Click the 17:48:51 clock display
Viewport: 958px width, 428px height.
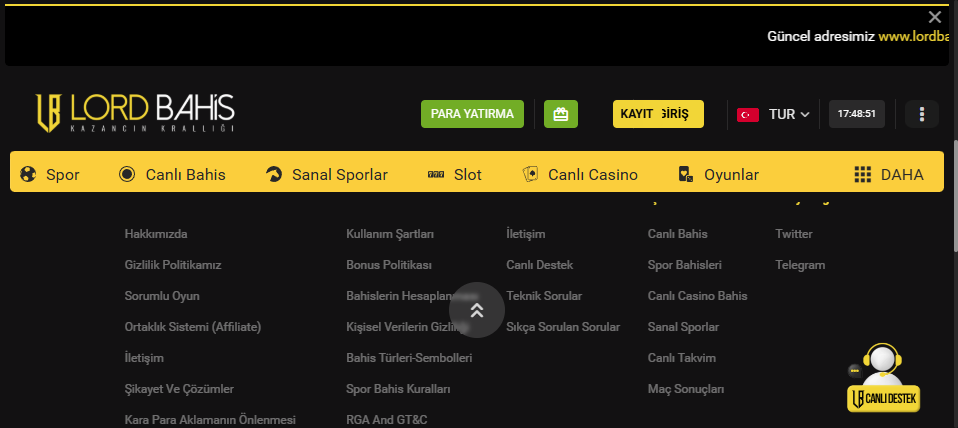(x=856, y=114)
